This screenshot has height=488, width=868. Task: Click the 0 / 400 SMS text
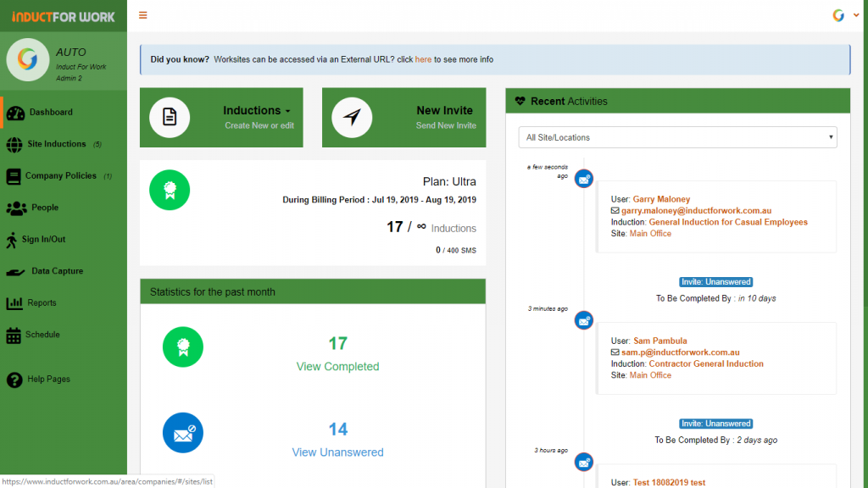click(455, 250)
